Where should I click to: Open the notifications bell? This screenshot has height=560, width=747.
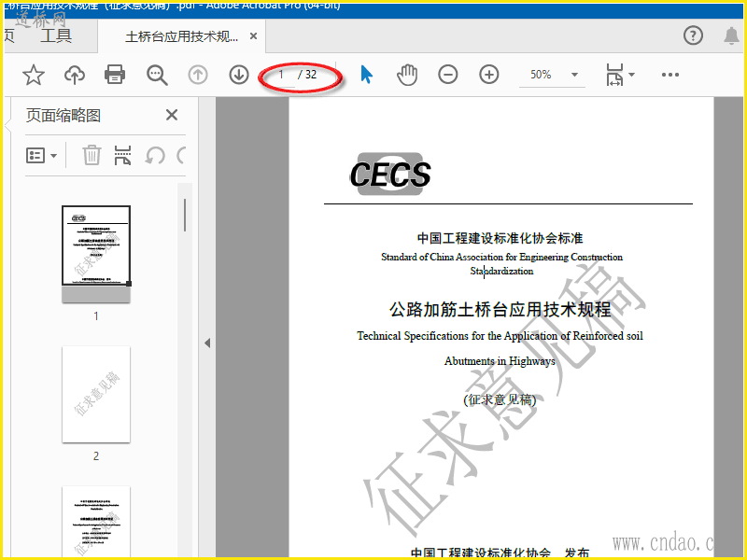pos(731,35)
